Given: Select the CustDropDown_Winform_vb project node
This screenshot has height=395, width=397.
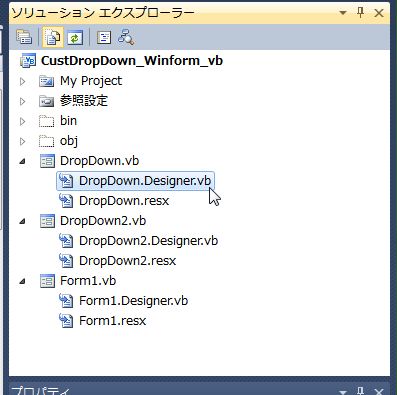Looking at the screenshot, I should click(132, 61).
